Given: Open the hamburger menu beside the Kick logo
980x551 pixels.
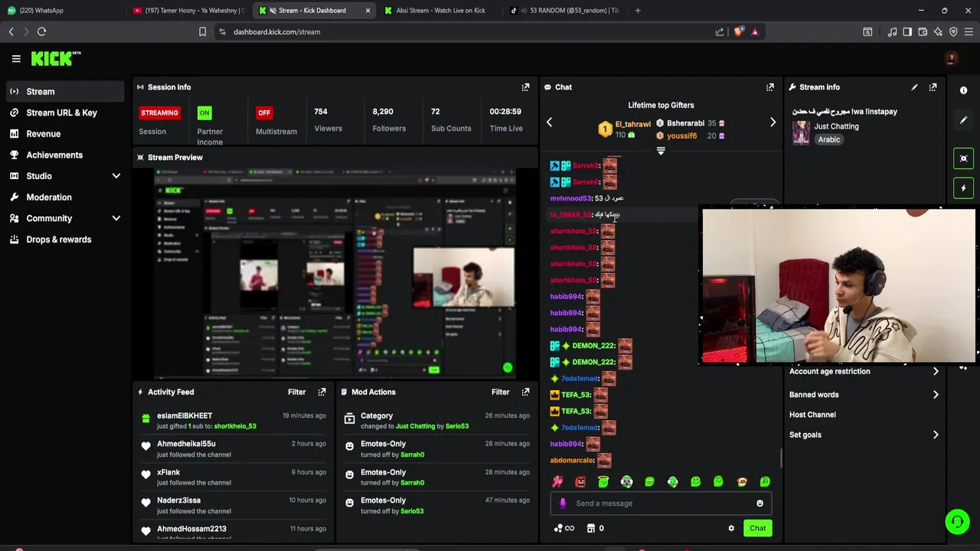Looking at the screenshot, I should click(x=16, y=58).
